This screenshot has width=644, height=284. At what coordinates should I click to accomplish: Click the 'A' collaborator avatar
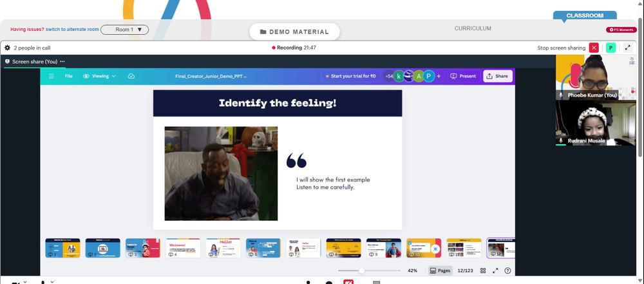(x=419, y=76)
